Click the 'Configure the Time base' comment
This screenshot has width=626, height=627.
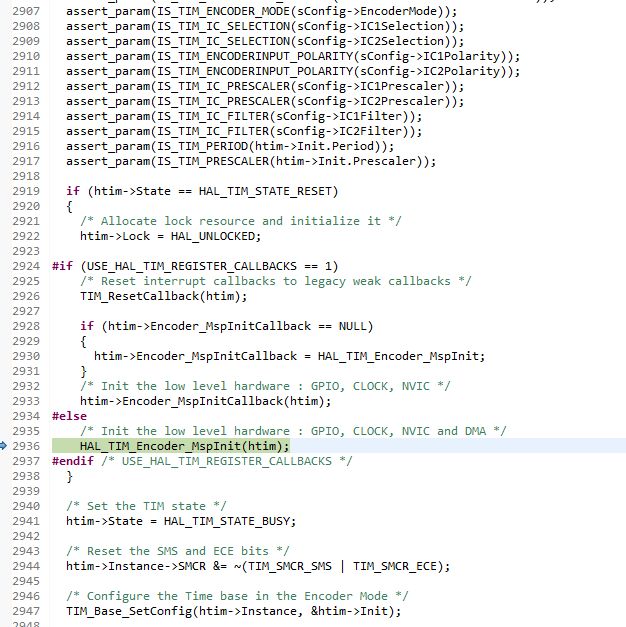click(x=237, y=596)
